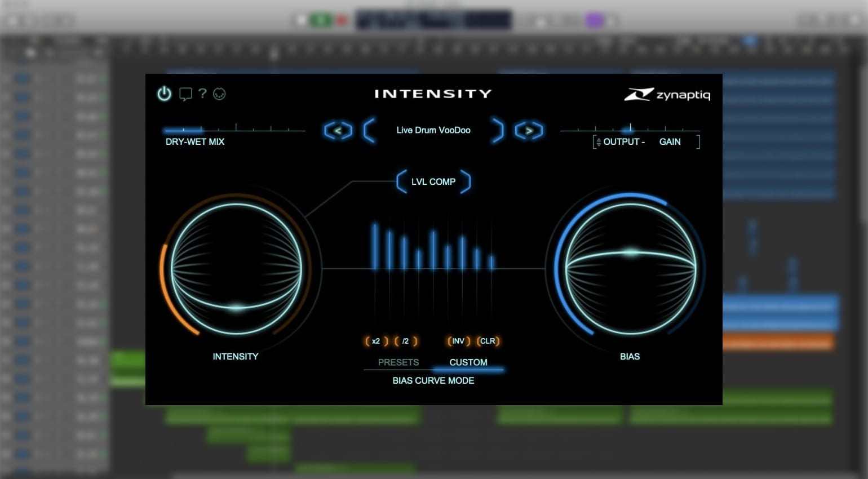
Task: Click the OUTPUT GAIN up/down stepper arrows
Action: (597, 141)
